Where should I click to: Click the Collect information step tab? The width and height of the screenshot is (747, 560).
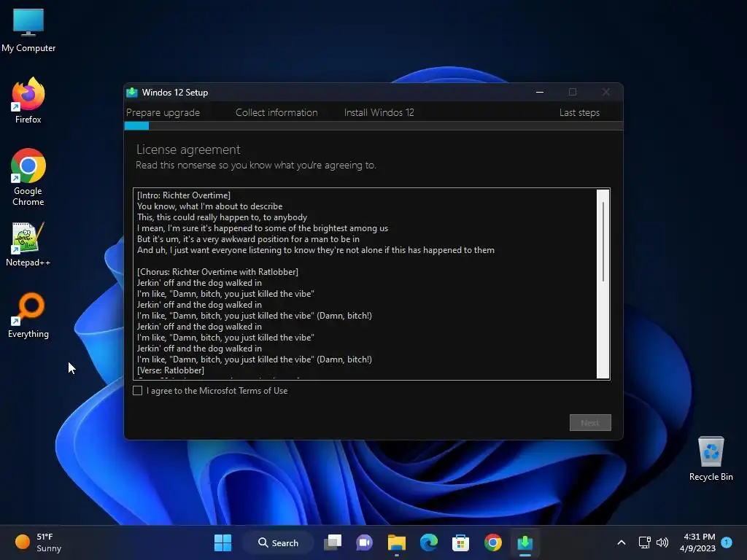pyautogui.click(x=276, y=112)
